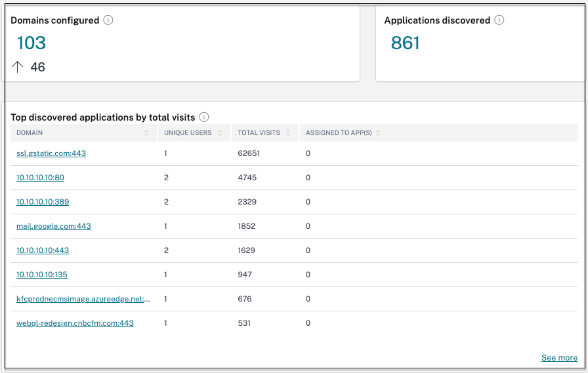
Task: Open webql-redesign.cnbcfm.com:443 domain link
Action: (75, 323)
